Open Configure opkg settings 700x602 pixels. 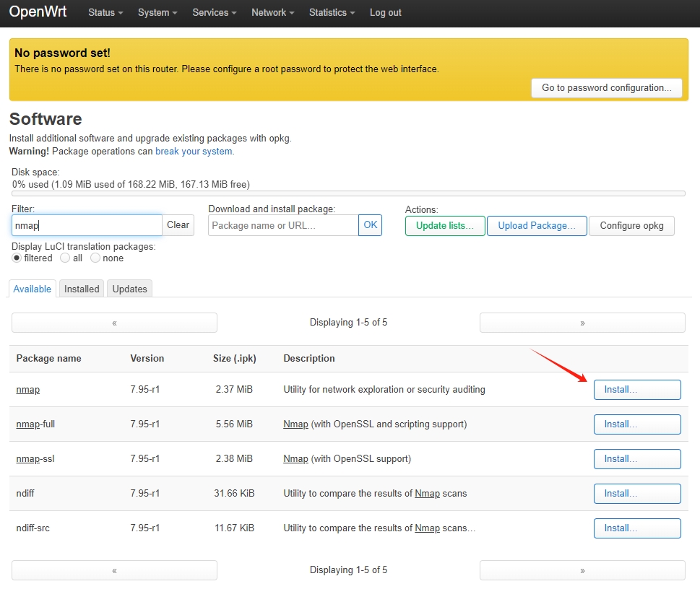[631, 226]
